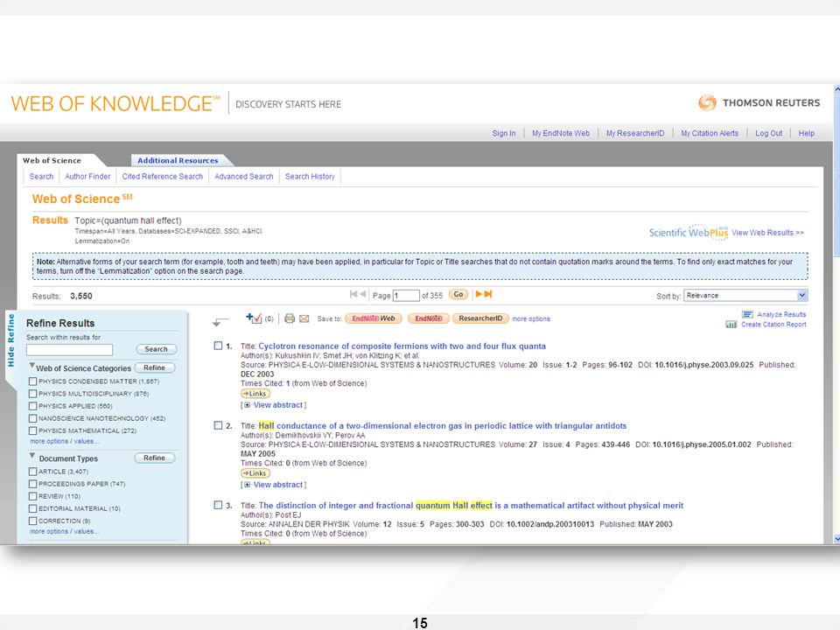Collapse the Web of Science Categories section
The width and height of the screenshot is (840, 630).
[32, 366]
